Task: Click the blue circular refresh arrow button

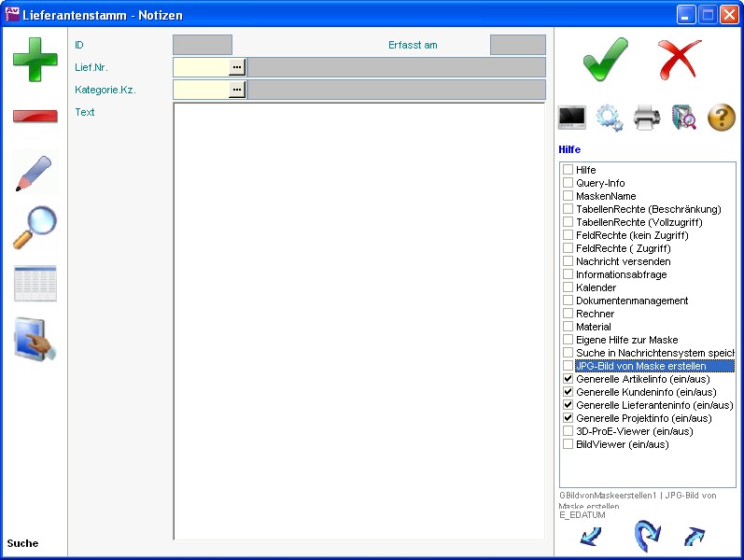Action: [646, 537]
